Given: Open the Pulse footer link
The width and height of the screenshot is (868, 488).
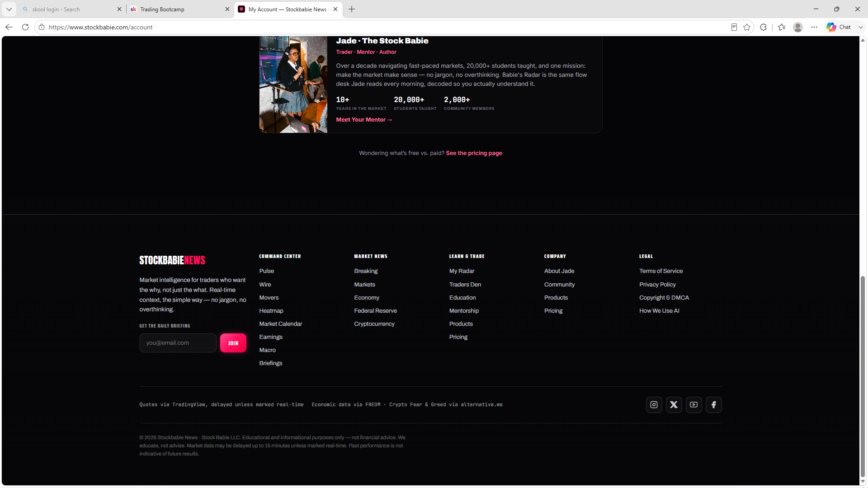Looking at the screenshot, I should coord(267,271).
